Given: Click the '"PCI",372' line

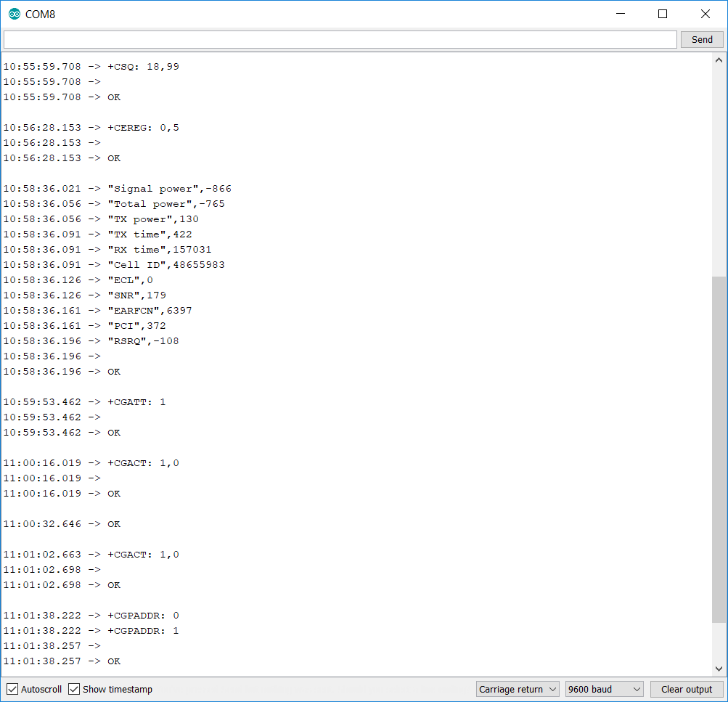Looking at the screenshot, I should (84, 326).
